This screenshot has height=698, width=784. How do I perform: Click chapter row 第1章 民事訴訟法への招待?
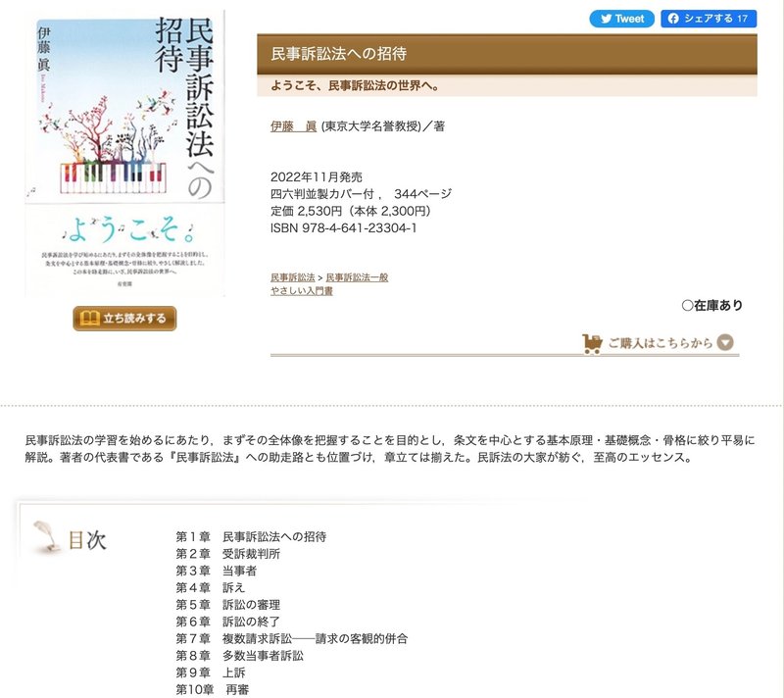click(x=251, y=537)
